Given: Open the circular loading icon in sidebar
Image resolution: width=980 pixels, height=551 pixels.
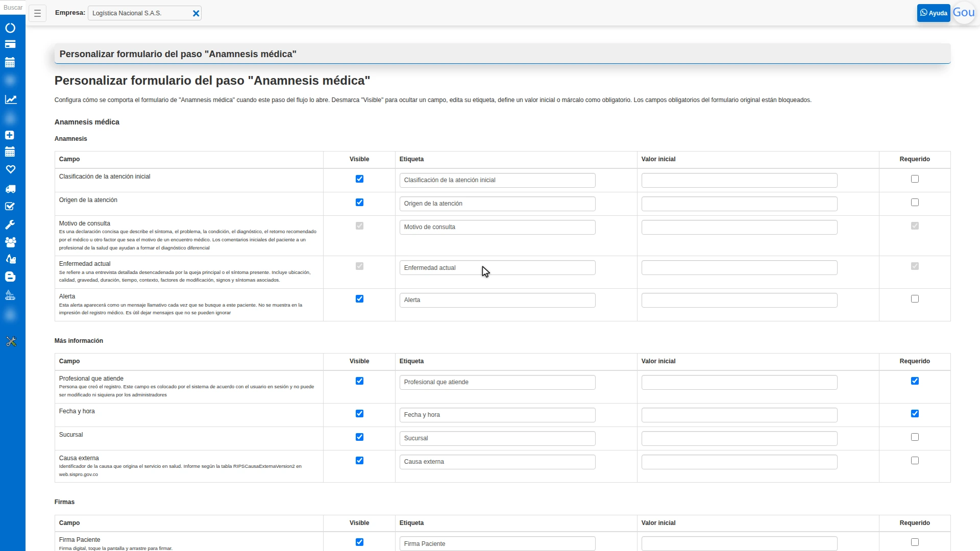Looking at the screenshot, I should click(10, 28).
